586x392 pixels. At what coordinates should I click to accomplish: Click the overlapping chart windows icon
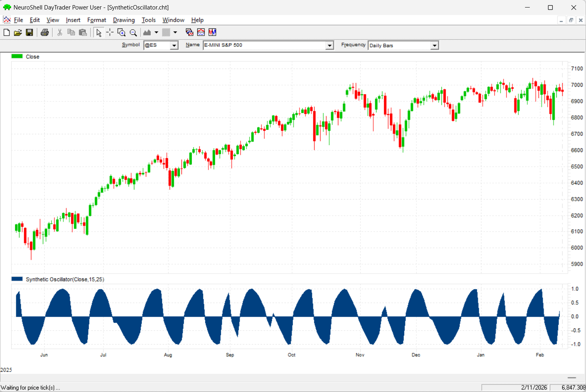pyautogui.click(x=189, y=32)
